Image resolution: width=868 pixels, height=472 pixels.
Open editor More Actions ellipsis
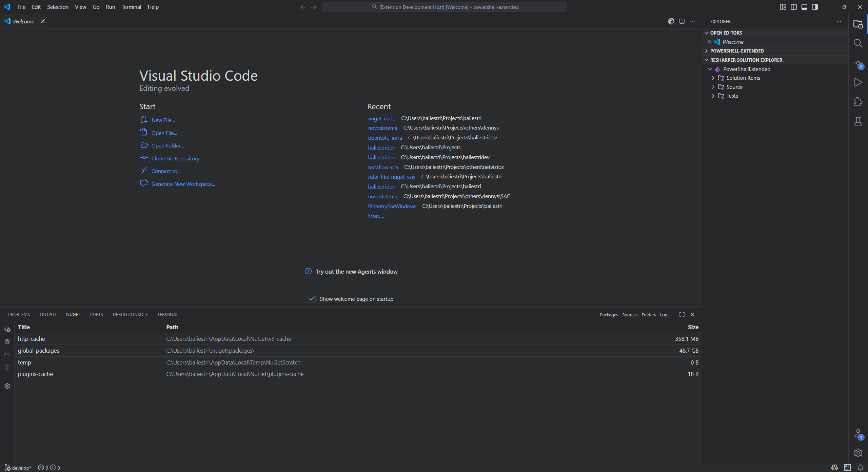click(692, 21)
